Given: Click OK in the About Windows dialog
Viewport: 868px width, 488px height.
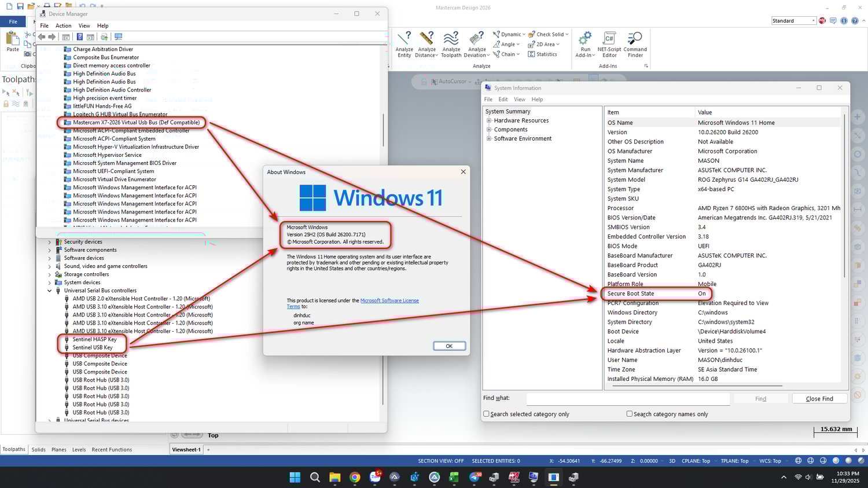Looking at the screenshot, I should [x=449, y=346].
